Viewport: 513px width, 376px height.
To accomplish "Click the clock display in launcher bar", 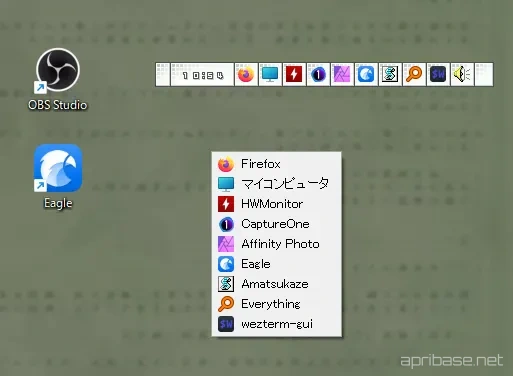I will (202, 74).
